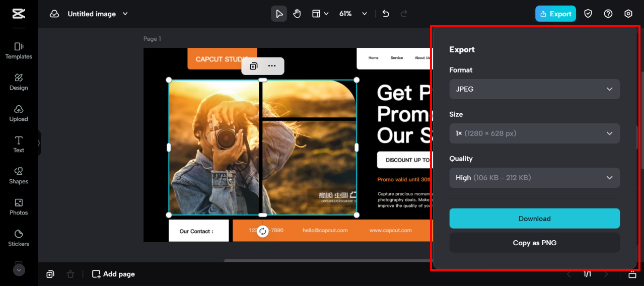This screenshot has width=644, height=286.
Task: Delete page trash icon in bottom bar
Action: pyautogui.click(x=70, y=274)
